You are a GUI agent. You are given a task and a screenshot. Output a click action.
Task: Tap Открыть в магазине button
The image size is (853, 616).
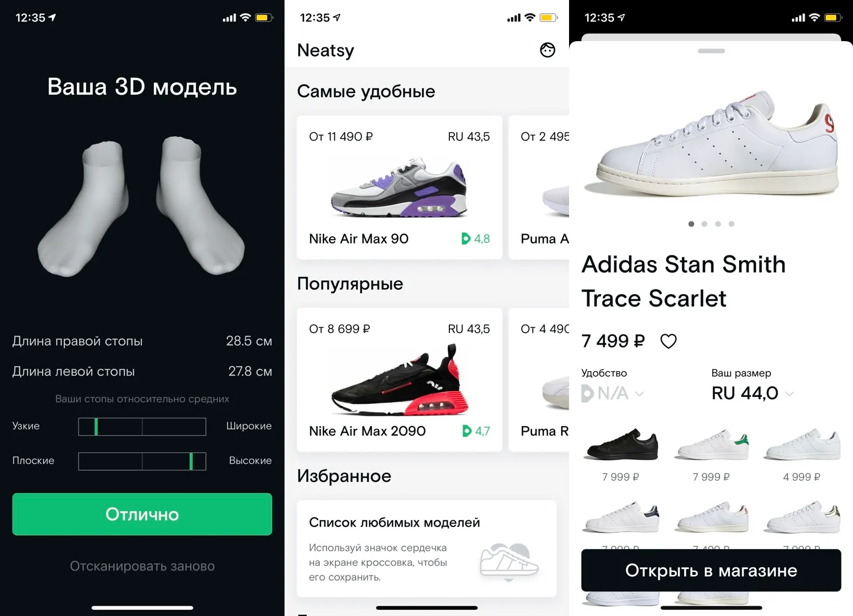pos(711,570)
